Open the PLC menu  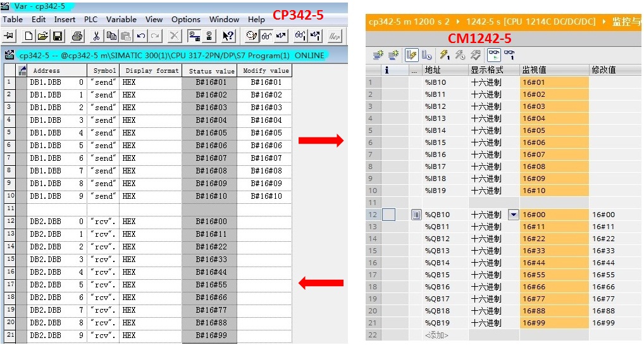pyautogui.click(x=90, y=20)
